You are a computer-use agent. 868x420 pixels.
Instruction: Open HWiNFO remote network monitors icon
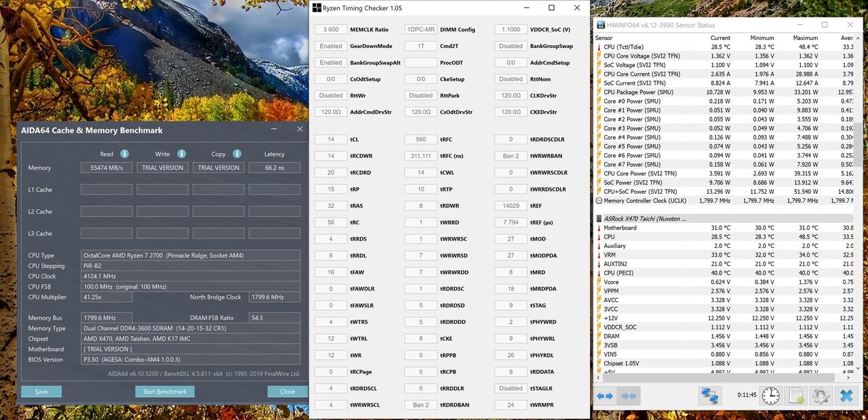[x=710, y=395]
